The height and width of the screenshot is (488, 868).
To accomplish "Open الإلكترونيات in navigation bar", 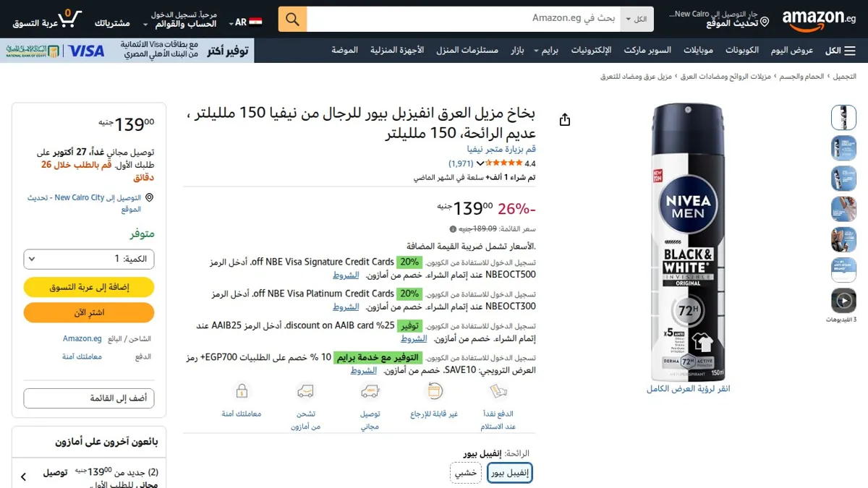I will point(591,51).
